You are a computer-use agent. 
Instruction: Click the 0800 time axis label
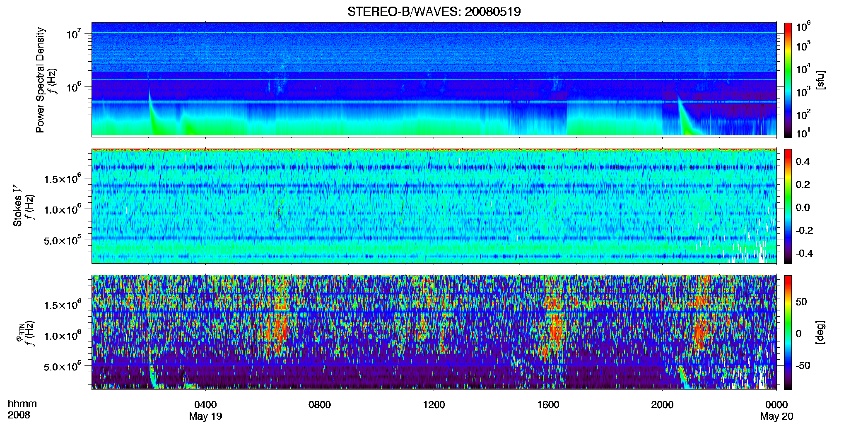point(320,405)
